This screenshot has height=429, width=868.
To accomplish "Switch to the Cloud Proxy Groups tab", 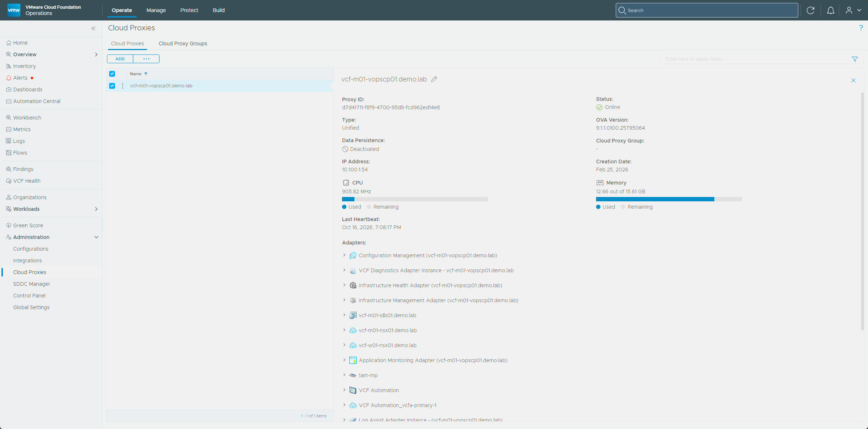I will [x=183, y=43].
